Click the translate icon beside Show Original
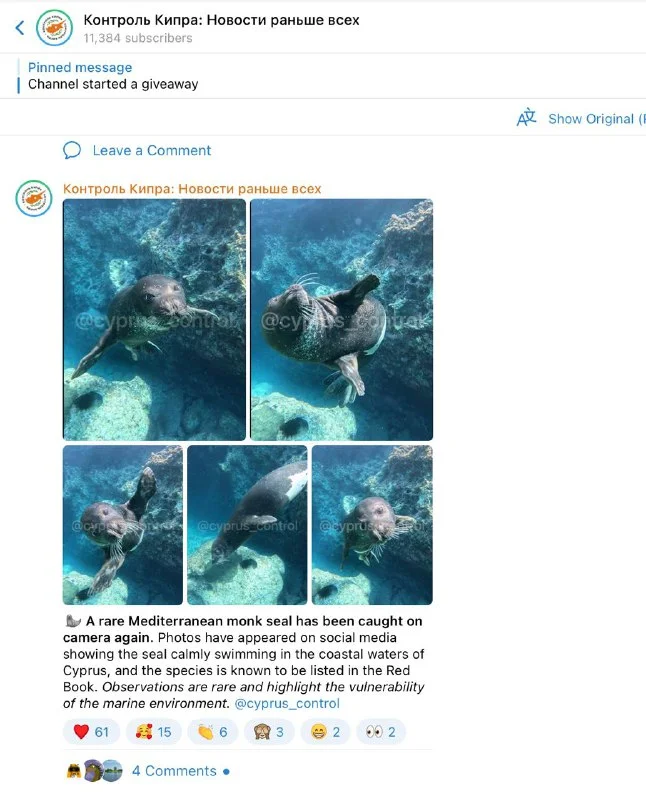 [527, 118]
